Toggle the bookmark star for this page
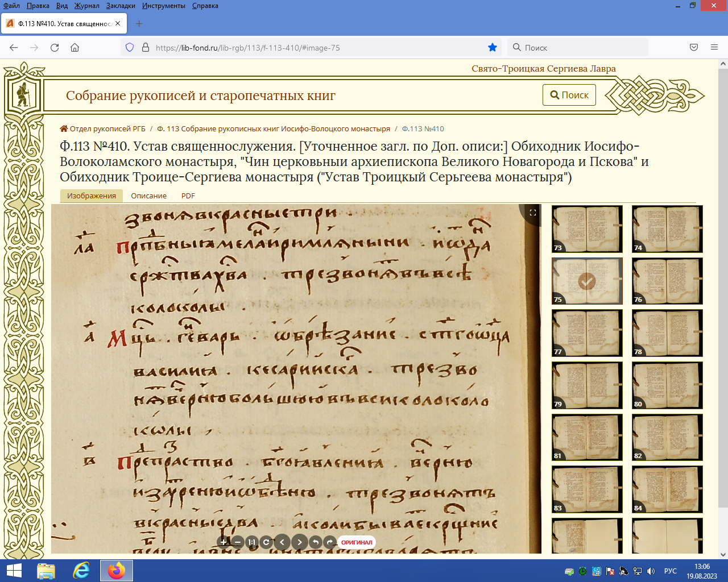 (493, 48)
